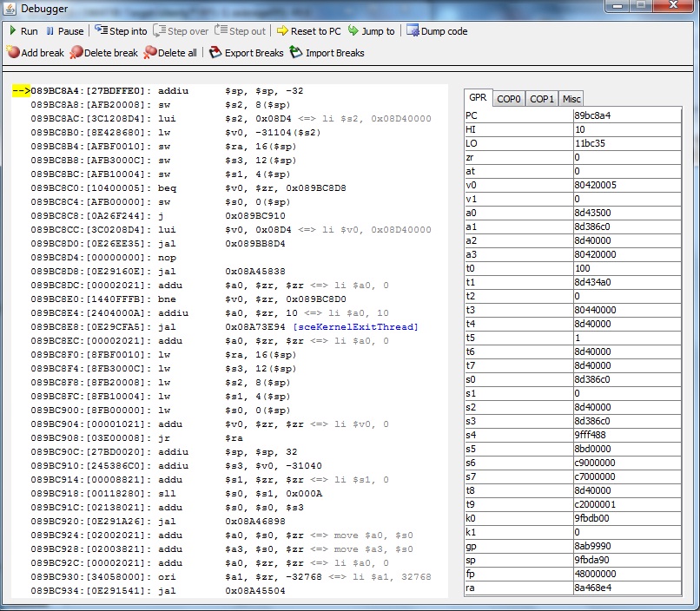700x611 pixels.
Task: Open the Jump to address tool
Action: click(371, 31)
